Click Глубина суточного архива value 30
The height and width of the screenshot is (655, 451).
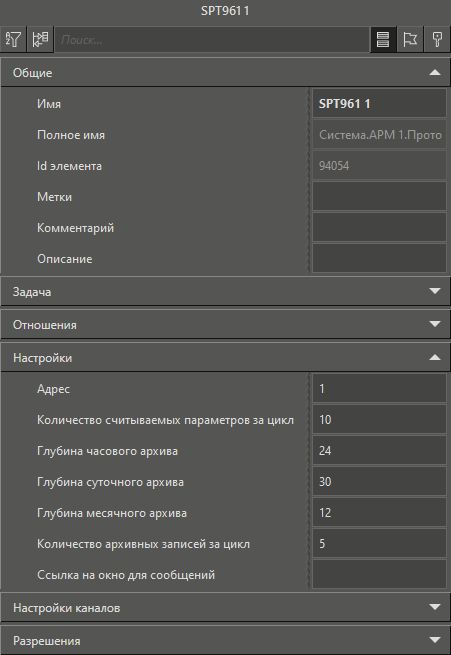point(379,482)
